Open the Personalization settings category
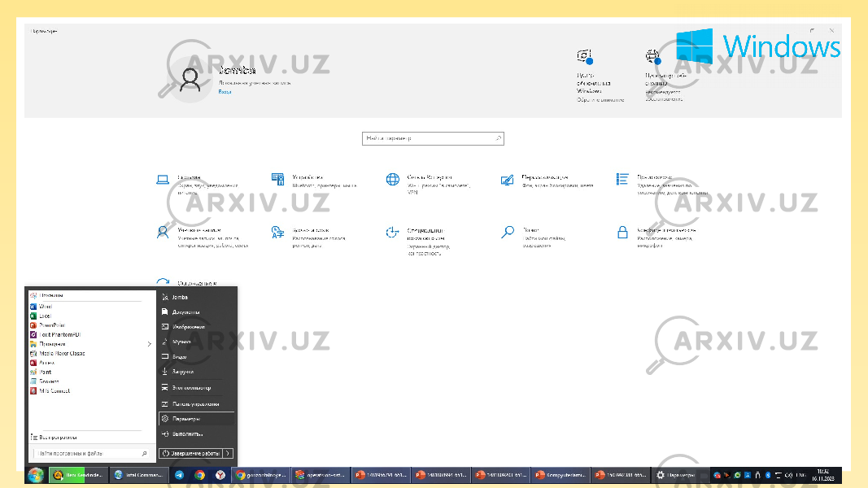 (547, 181)
